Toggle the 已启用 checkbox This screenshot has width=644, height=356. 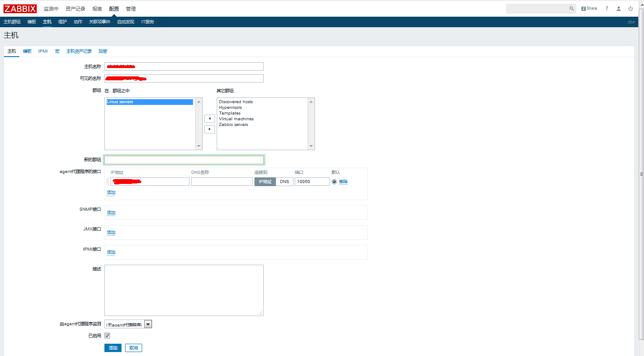coord(107,335)
